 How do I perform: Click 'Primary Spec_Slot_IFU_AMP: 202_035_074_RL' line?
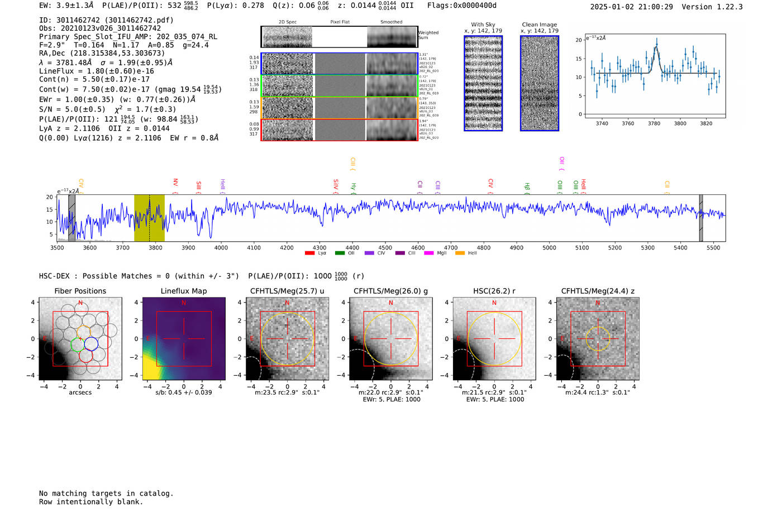128,37
